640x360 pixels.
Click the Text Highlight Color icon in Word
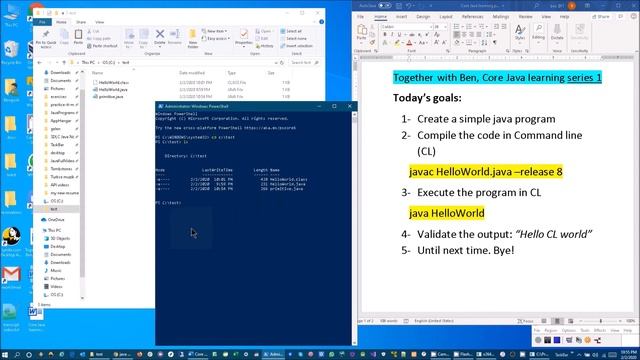point(396,42)
